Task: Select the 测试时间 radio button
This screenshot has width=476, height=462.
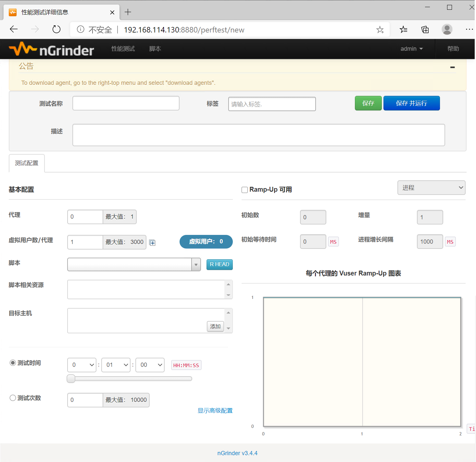Action: coord(13,363)
